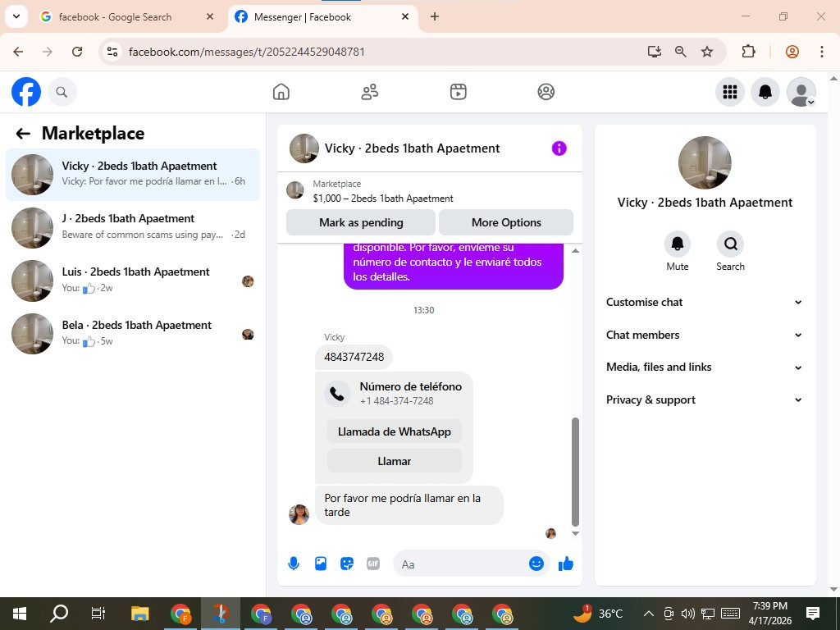Open Windows taskbar search

(x=59, y=614)
